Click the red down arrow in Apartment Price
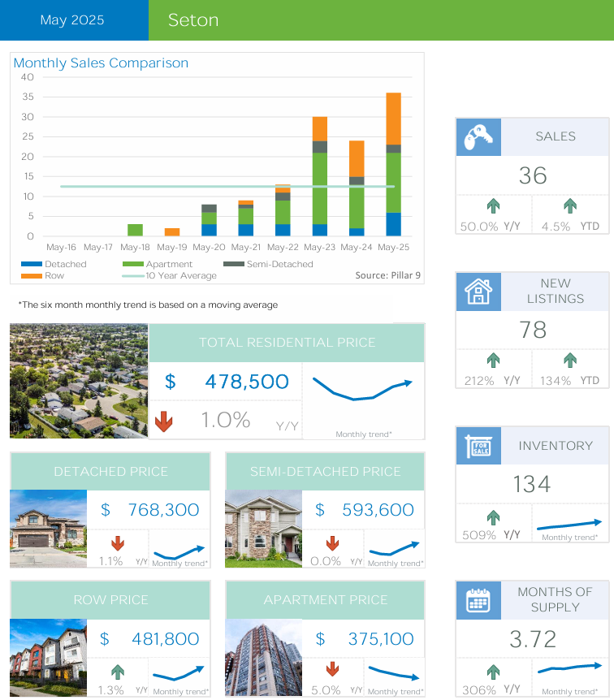The image size is (614, 700). (x=332, y=670)
